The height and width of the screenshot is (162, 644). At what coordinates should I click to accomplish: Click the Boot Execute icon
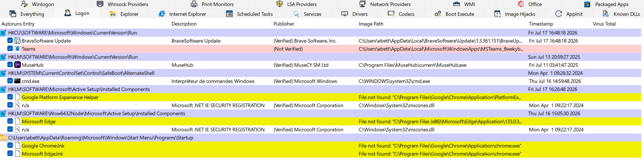pos(438,14)
